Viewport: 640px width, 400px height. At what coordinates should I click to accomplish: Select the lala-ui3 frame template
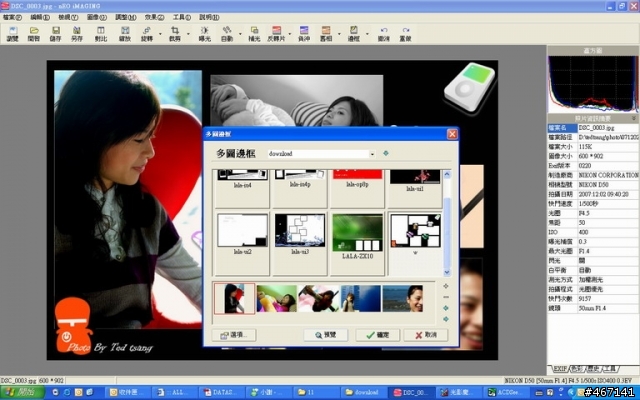(300, 243)
